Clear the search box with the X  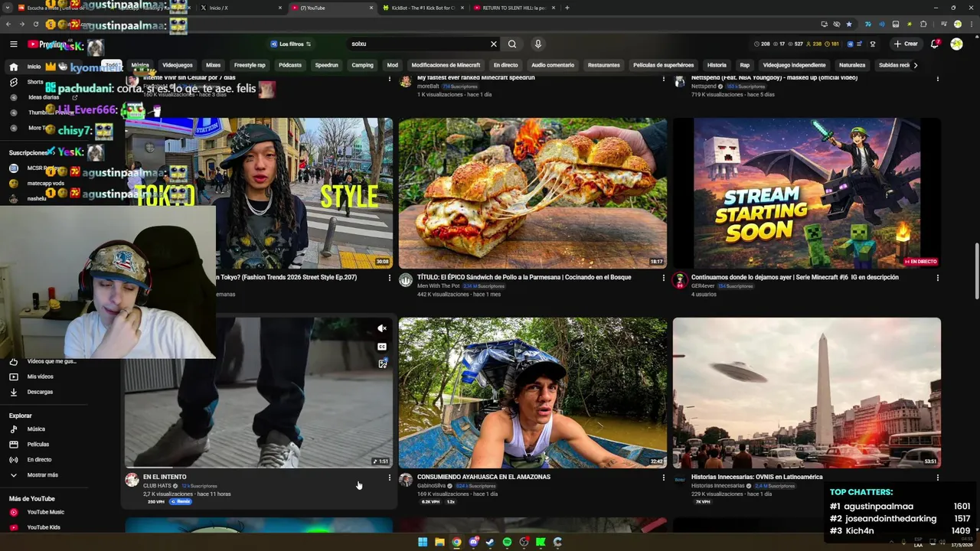click(x=494, y=44)
